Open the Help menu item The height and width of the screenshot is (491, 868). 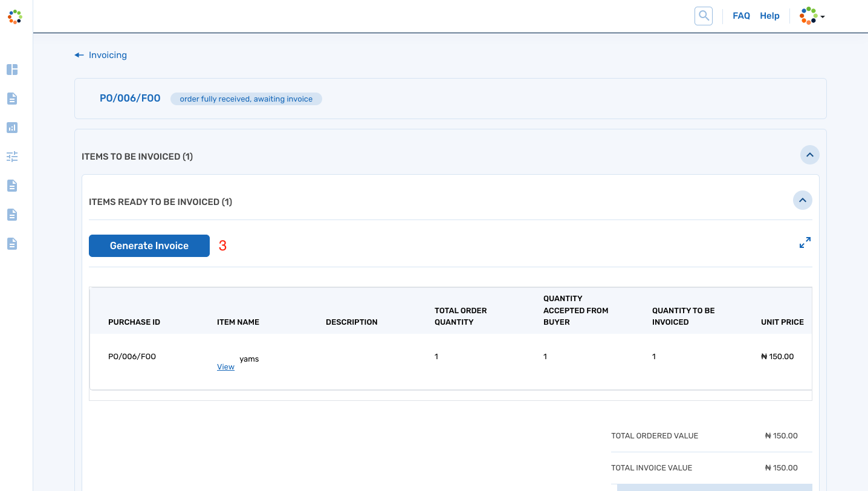769,16
